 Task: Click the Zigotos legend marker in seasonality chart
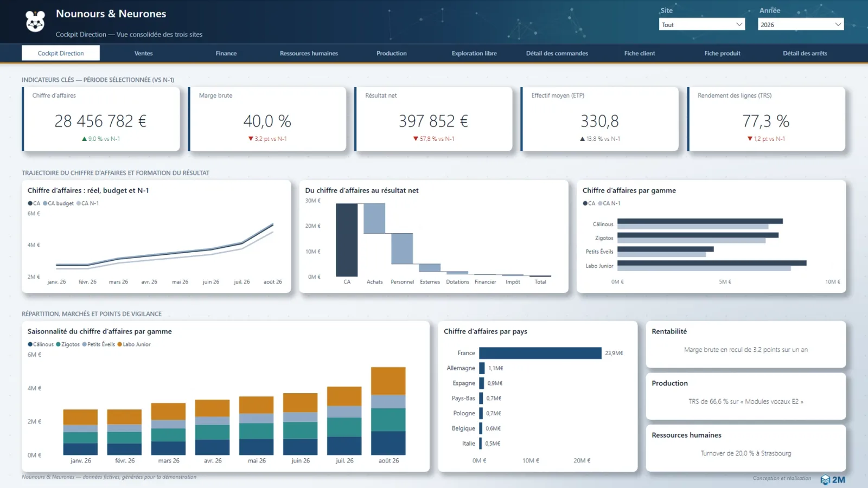[59, 344]
